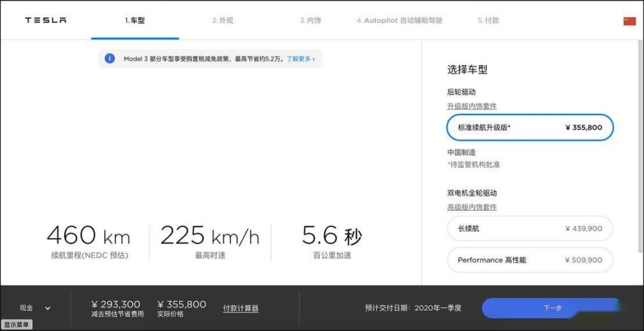Open step 5.付款 tab
Image resolution: width=644 pixels, height=331 pixels.
488,20
